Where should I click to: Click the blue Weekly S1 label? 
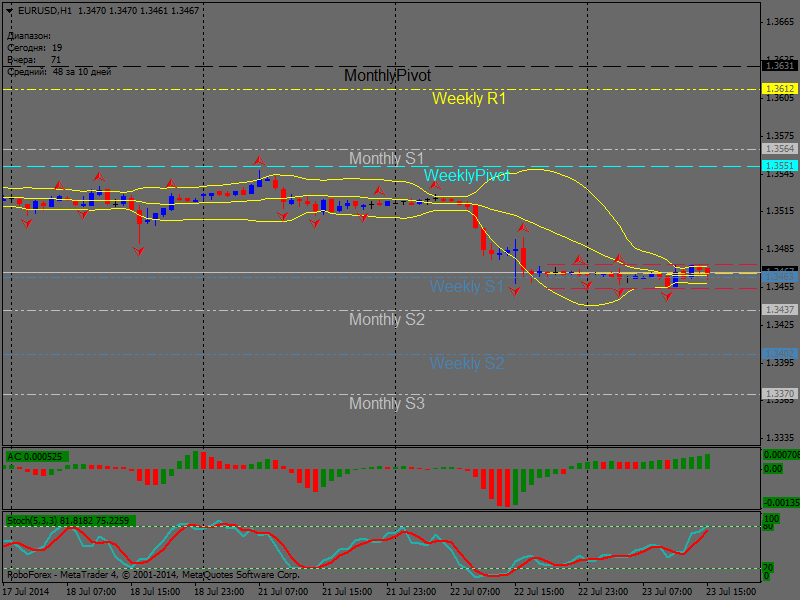467,287
